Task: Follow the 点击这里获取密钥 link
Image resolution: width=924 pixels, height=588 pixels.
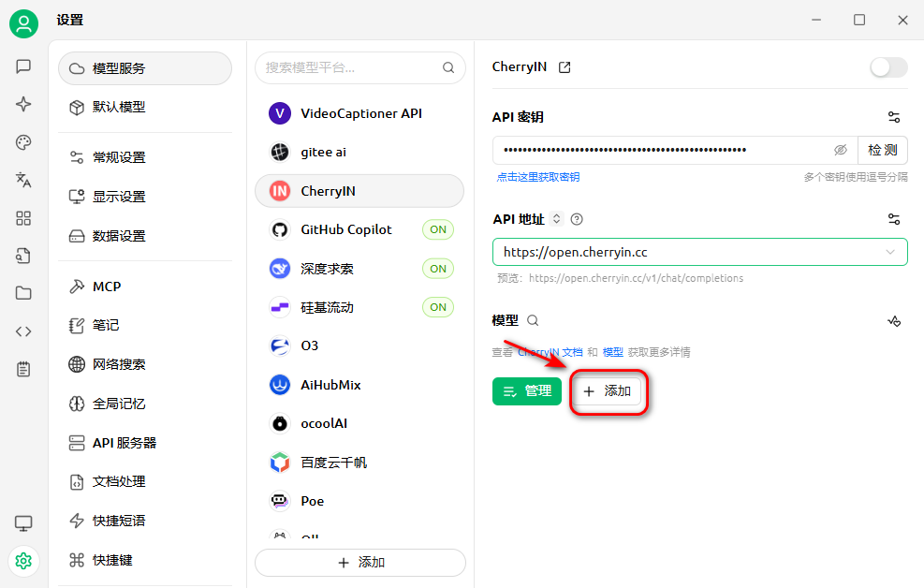Action: tap(538, 177)
